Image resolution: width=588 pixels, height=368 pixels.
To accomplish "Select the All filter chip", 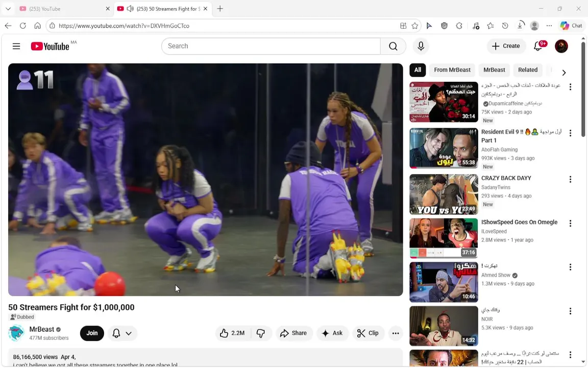I will tap(418, 70).
